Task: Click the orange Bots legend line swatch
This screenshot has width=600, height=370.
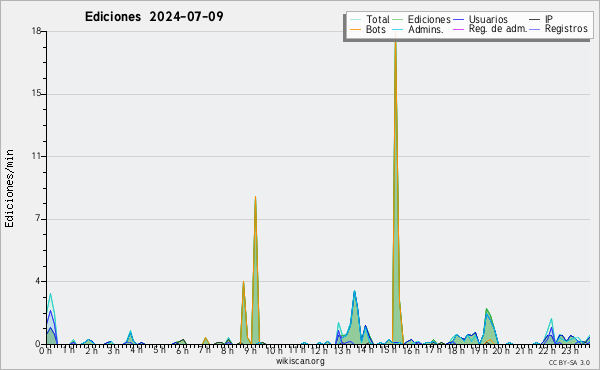Action: point(355,29)
